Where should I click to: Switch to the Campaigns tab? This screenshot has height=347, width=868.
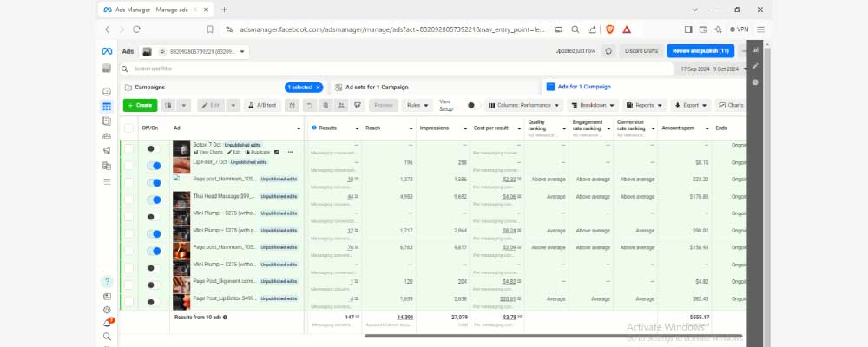click(143, 87)
